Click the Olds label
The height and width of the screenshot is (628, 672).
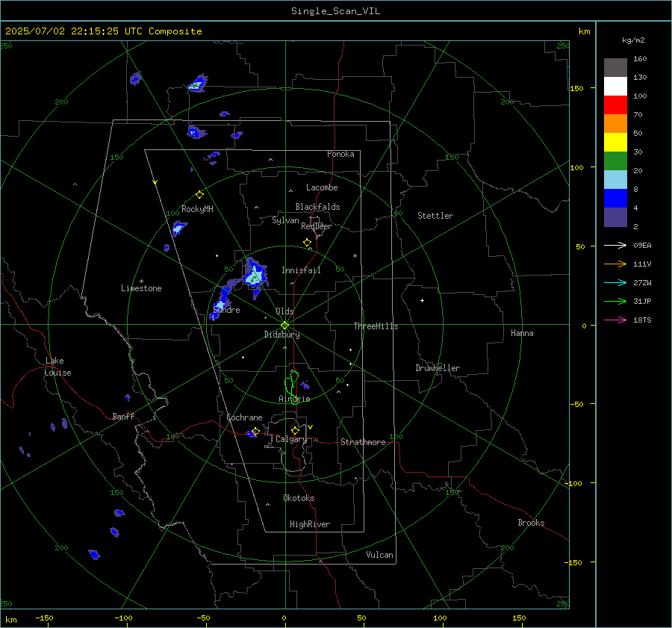[x=284, y=311]
